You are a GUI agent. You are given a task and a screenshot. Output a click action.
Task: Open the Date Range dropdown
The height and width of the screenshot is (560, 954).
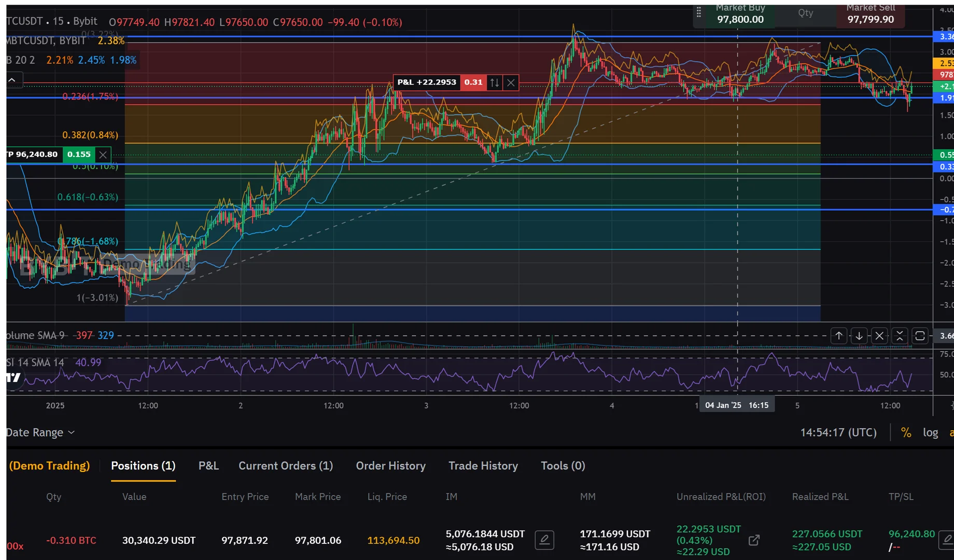(x=40, y=432)
